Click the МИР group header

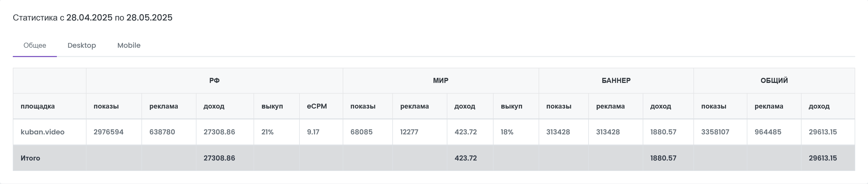[440, 80]
